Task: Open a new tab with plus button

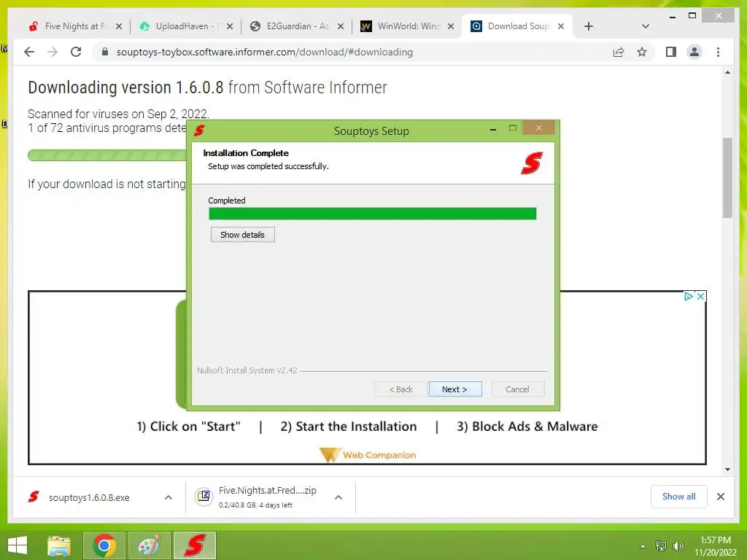Action: [x=589, y=26]
